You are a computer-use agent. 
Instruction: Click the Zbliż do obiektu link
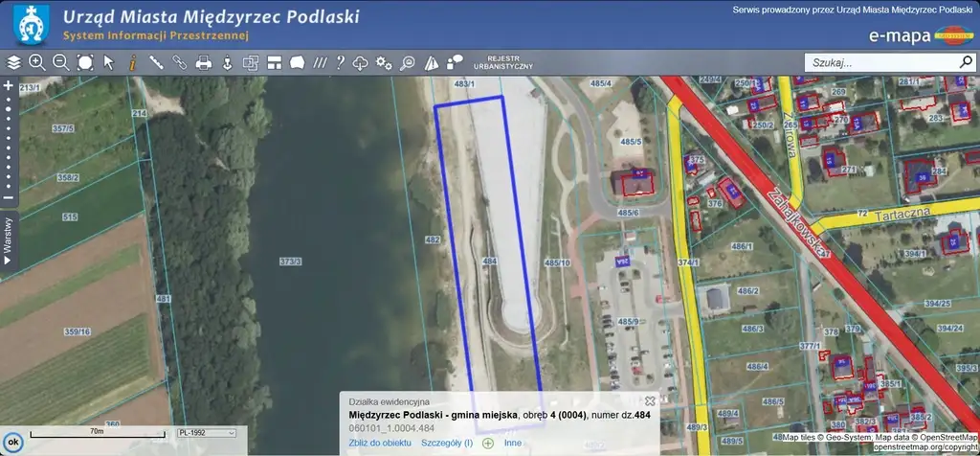pos(380,443)
